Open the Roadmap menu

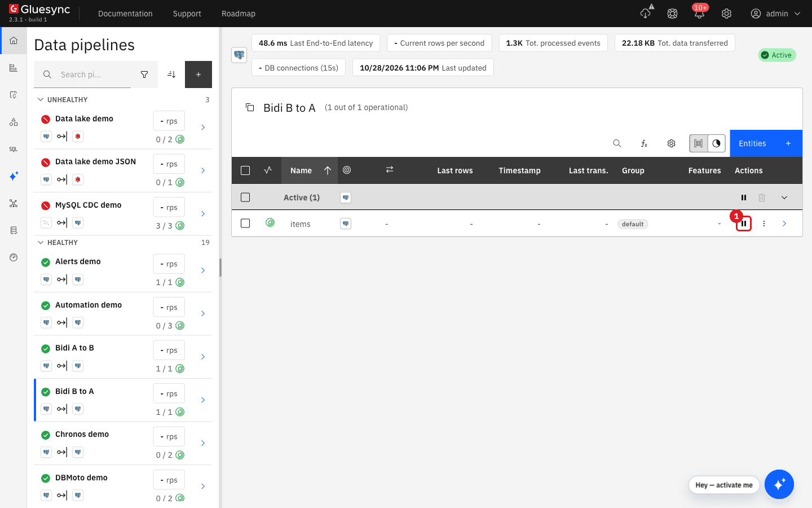tap(239, 14)
